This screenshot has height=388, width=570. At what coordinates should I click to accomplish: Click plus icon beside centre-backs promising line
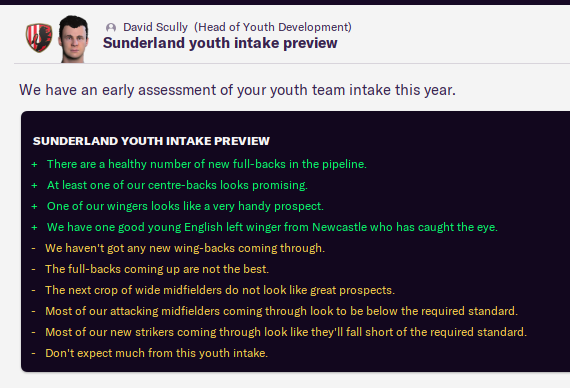[x=35, y=185]
